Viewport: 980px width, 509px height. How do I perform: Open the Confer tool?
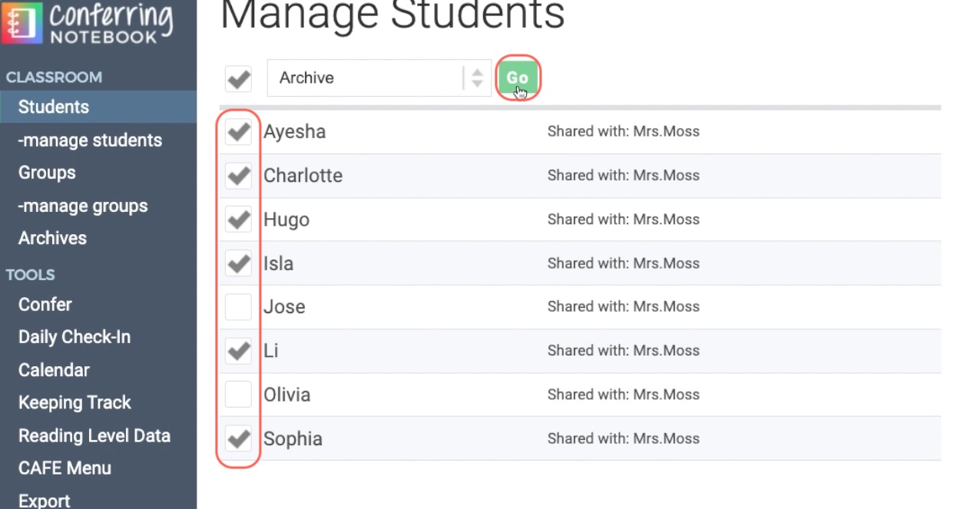pyautogui.click(x=45, y=304)
